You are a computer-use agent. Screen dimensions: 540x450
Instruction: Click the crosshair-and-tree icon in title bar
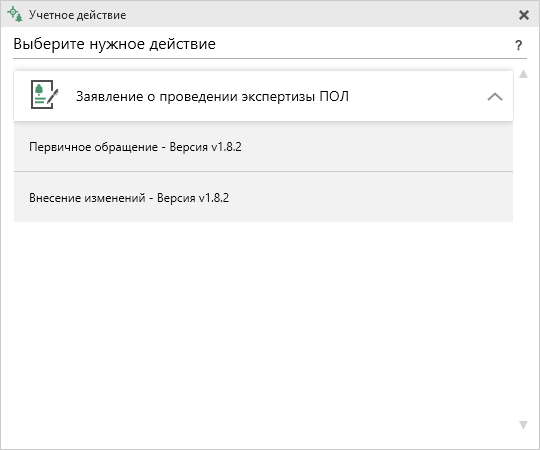[15, 14]
